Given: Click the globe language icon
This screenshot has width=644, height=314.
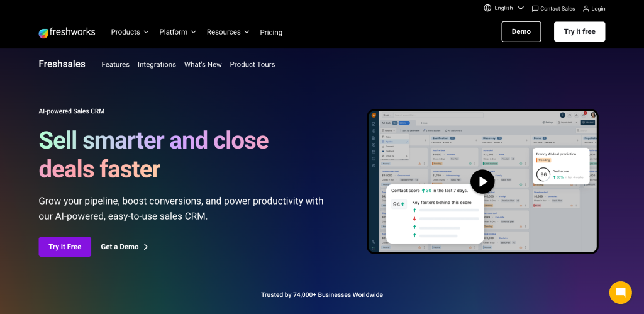Looking at the screenshot, I should [487, 8].
